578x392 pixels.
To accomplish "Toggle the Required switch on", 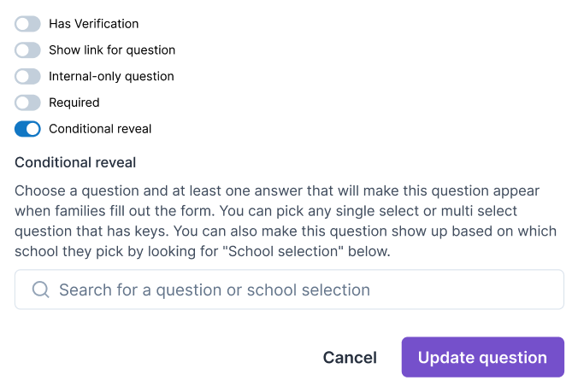I will tap(27, 102).
